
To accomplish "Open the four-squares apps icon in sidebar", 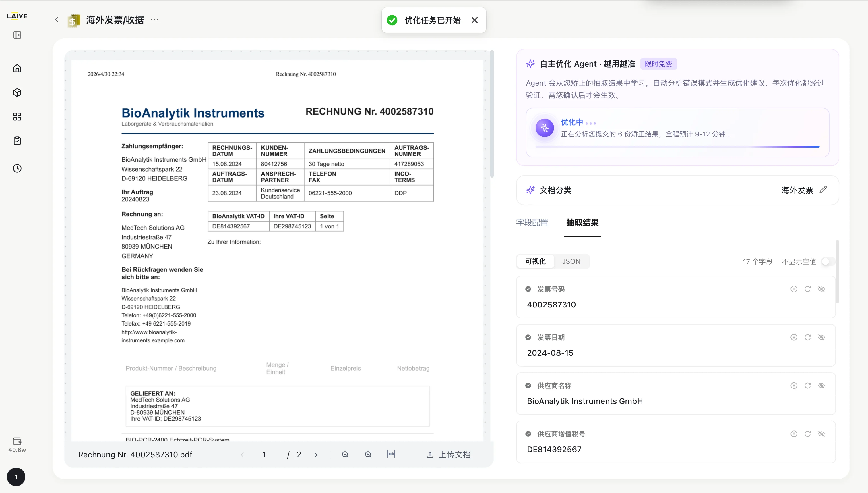I will [x=17, y=117].
